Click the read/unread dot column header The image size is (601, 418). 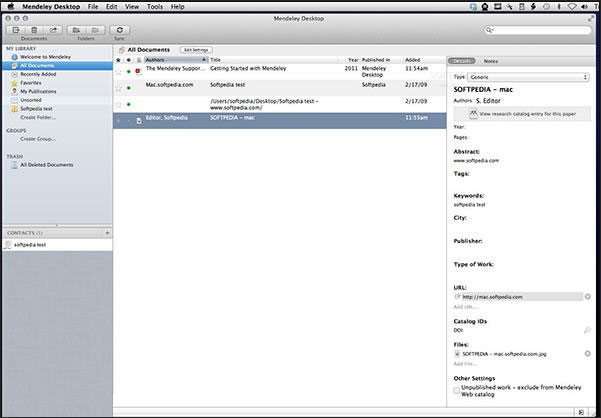128,60
